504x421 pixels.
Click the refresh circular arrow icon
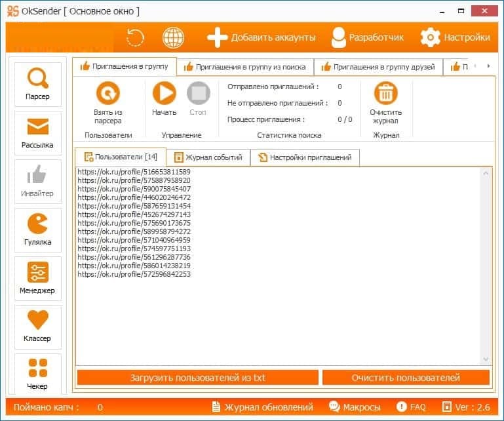(x=135, y=37)
